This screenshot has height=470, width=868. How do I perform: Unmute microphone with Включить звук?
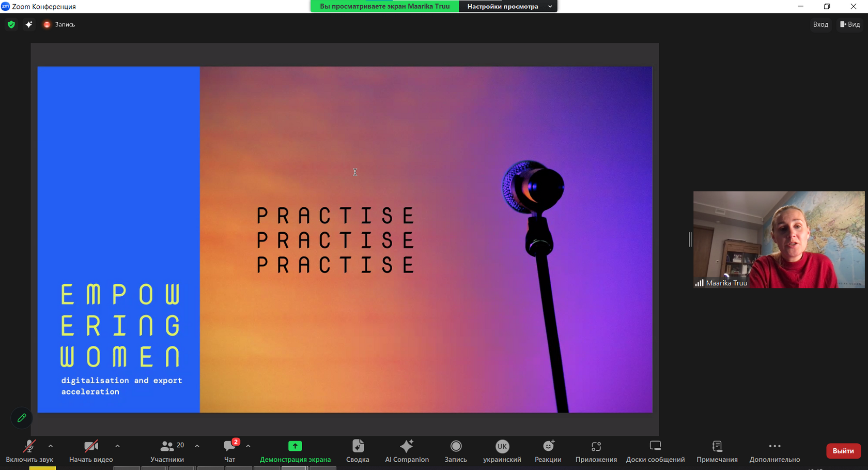(x=29, y=451)
